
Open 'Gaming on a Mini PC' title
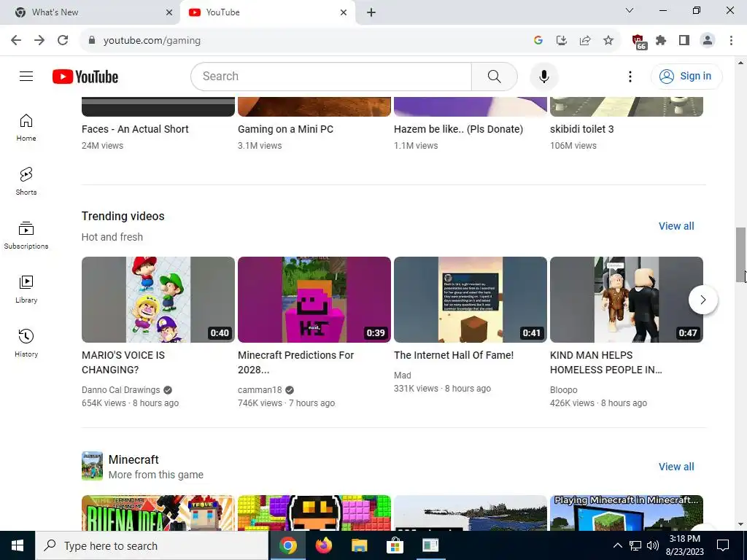point(285,129)
